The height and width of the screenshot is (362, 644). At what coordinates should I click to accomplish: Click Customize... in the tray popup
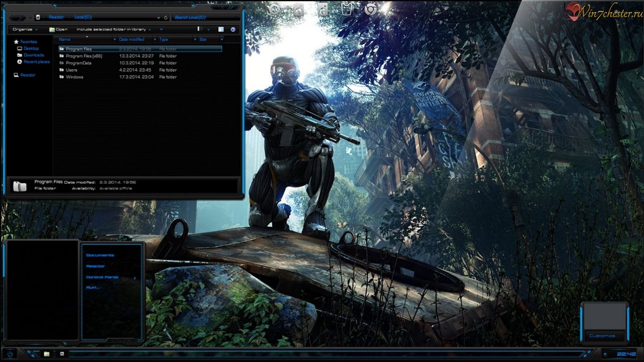604,336
